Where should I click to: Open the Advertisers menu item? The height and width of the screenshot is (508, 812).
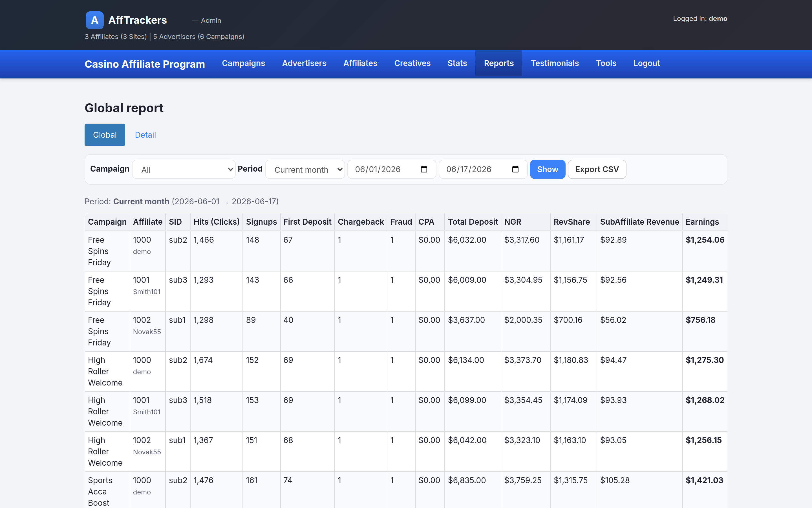pos(304,63)
